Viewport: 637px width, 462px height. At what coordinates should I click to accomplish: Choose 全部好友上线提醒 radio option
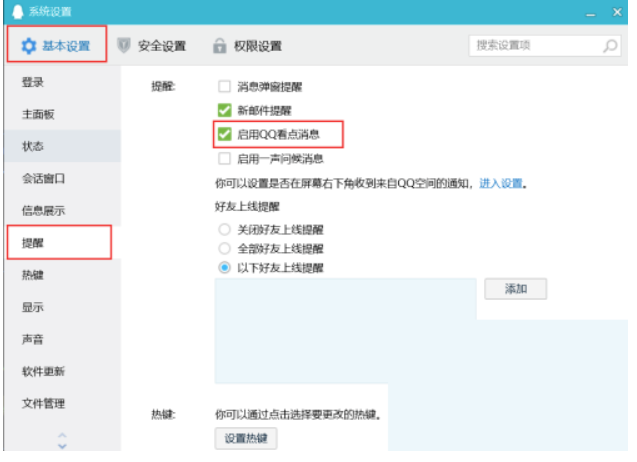[x=224, y=248]
